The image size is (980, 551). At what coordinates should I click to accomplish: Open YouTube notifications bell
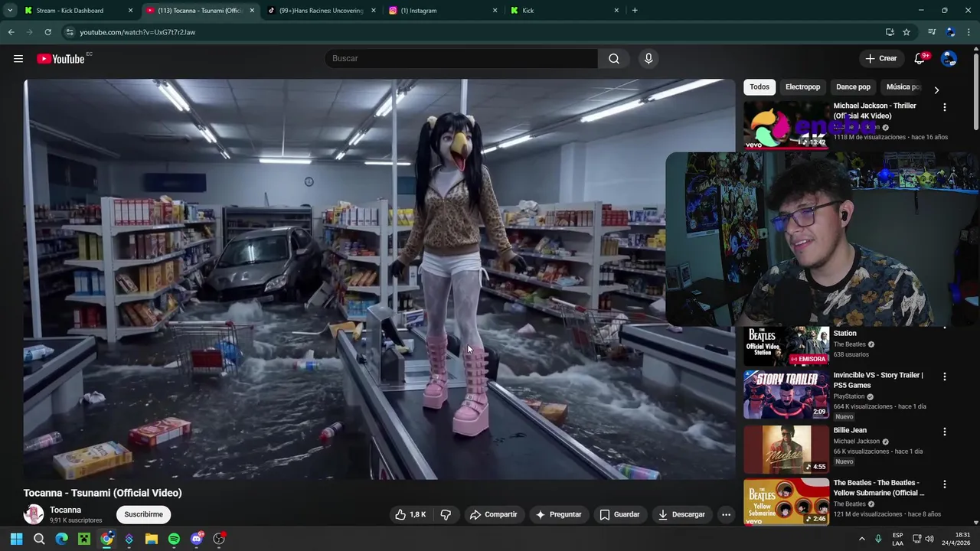coord(920,59)
